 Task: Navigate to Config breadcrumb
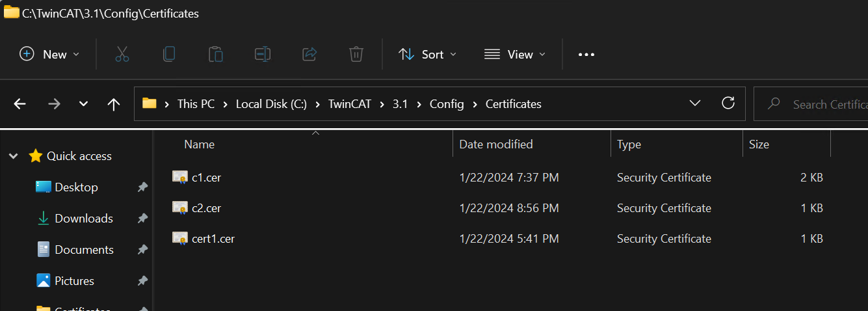coord(447,104)
